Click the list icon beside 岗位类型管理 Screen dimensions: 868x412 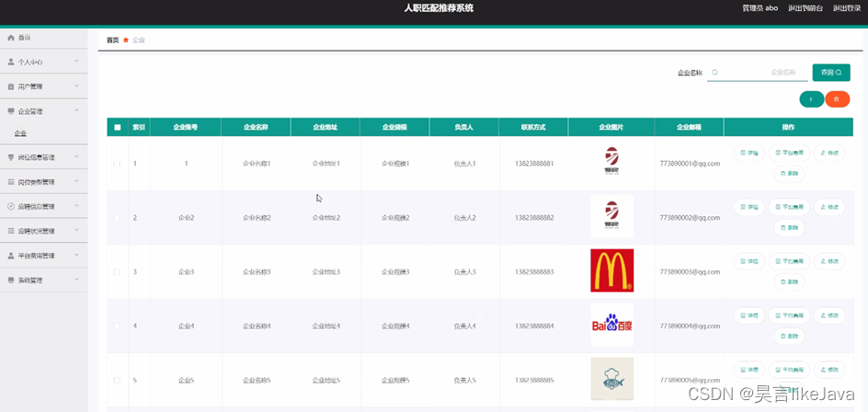pos(10,182)
